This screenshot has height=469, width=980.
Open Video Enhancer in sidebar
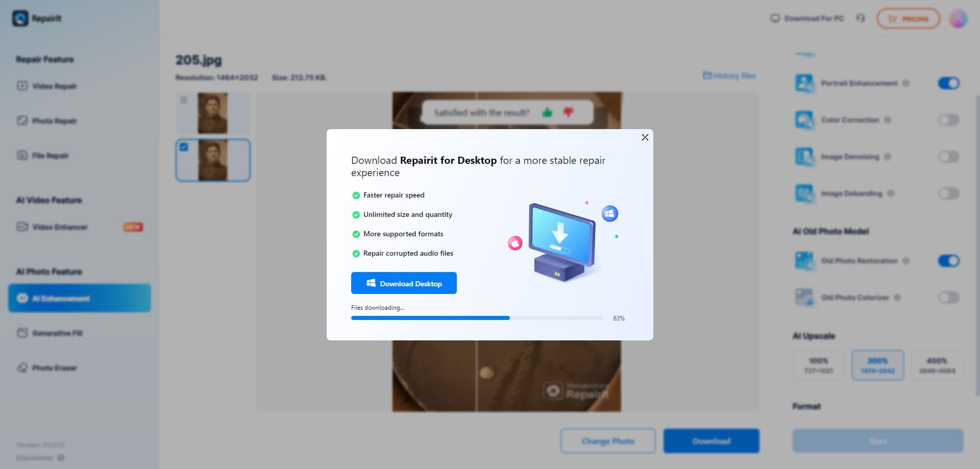tap(80, 227)
